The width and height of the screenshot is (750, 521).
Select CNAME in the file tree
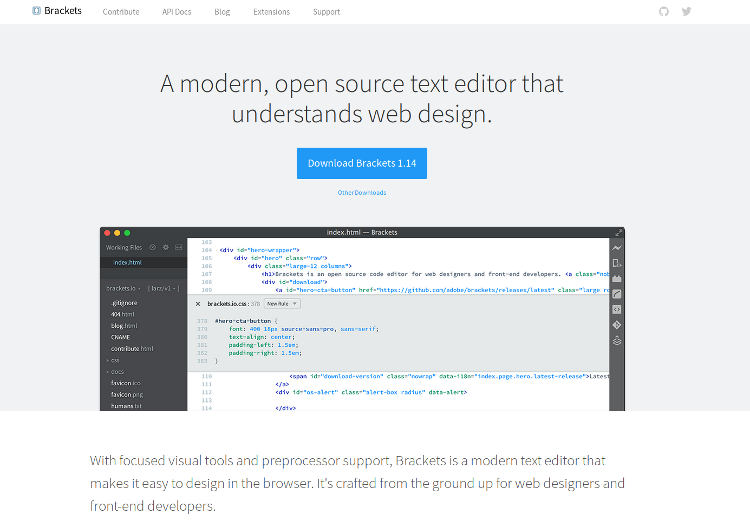pos(121,337)
